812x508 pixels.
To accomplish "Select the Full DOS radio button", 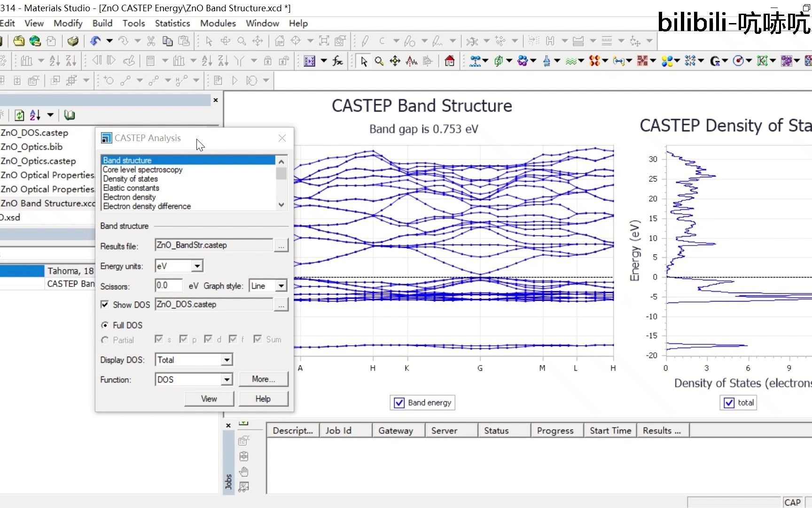I will [x=105, y=325].
